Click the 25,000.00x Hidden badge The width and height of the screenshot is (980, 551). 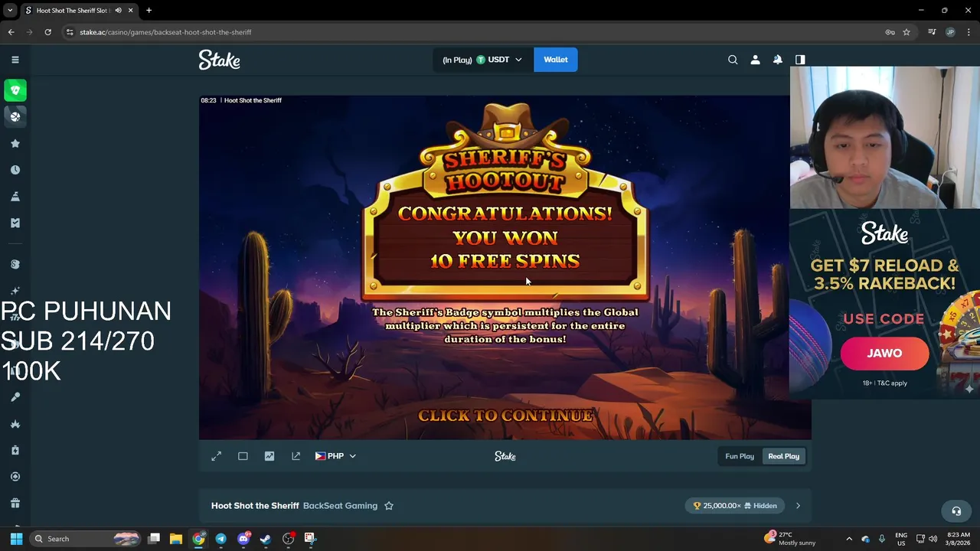coord(735,506)
